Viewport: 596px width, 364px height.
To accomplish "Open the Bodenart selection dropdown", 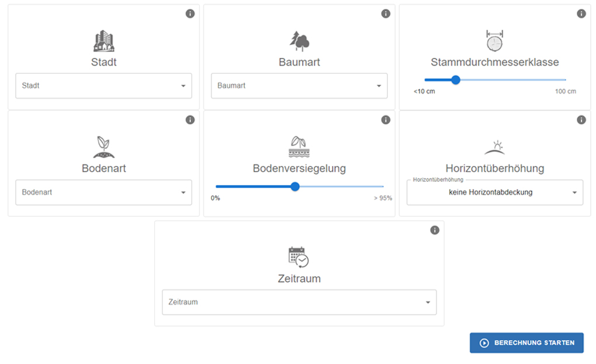I will [103, 192].
